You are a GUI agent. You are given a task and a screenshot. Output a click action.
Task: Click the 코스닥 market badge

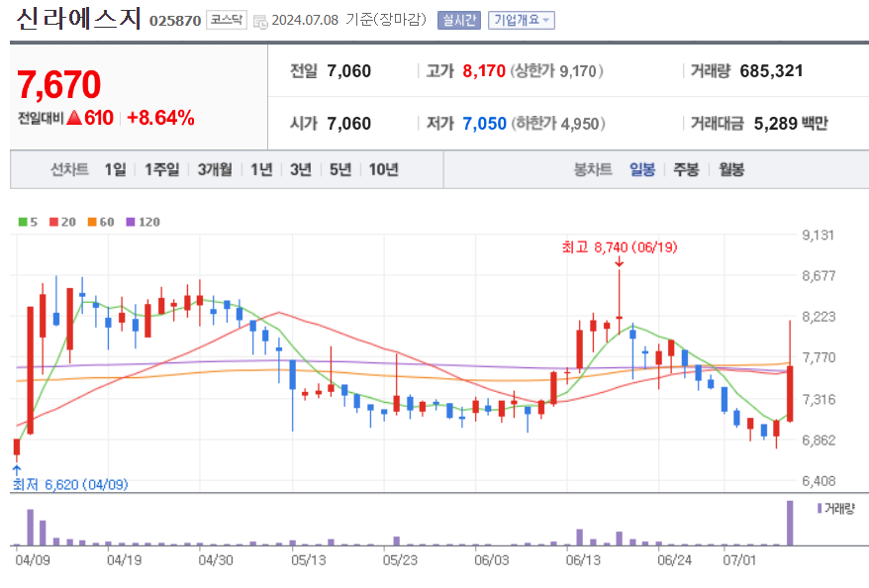pos(227,20)
